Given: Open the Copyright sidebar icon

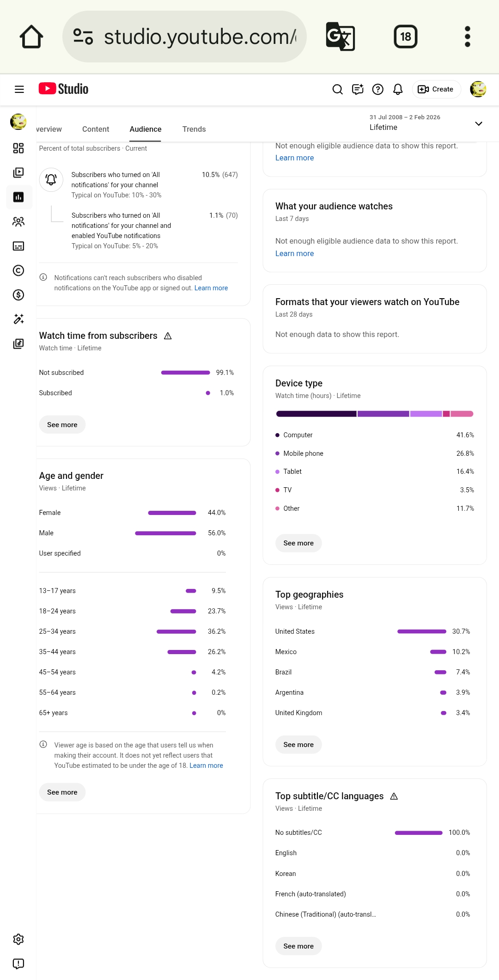Looking at the screenshot, I should click(18, 270).
